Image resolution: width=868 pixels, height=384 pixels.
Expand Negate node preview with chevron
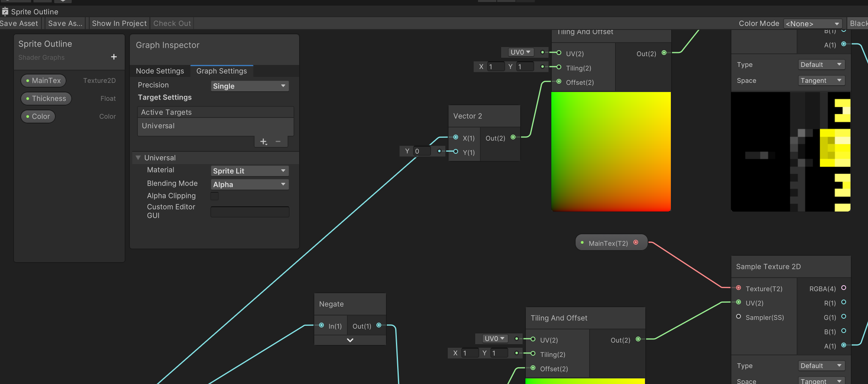click(x=350, y=340)
